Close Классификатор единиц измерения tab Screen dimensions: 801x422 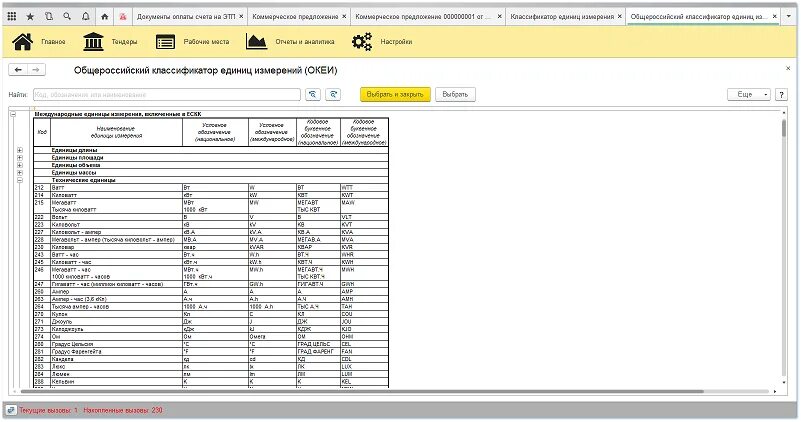[x=619, y=16]
